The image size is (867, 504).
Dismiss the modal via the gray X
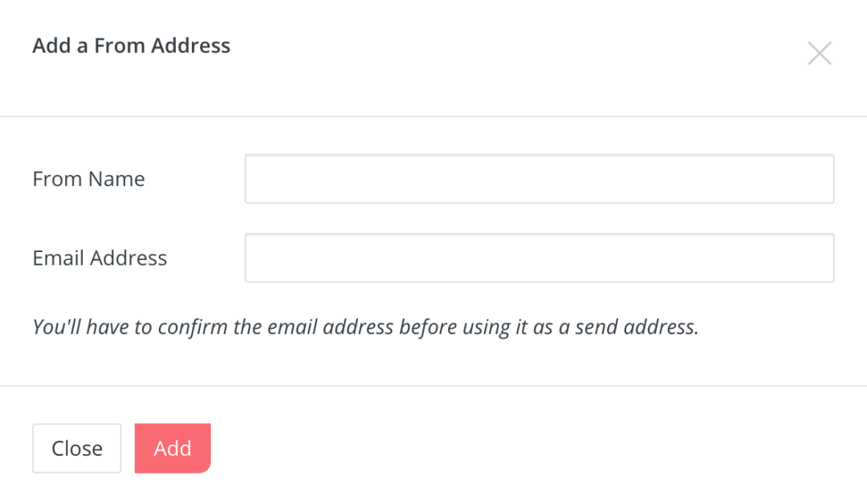pos(819,54)
